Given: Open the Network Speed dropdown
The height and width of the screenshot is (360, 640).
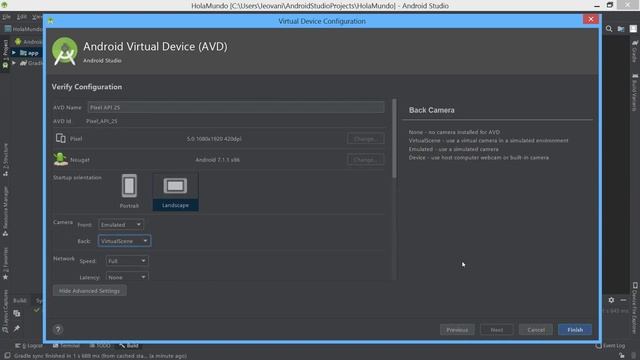Looking at the screenshot, I should pos(127,261).
